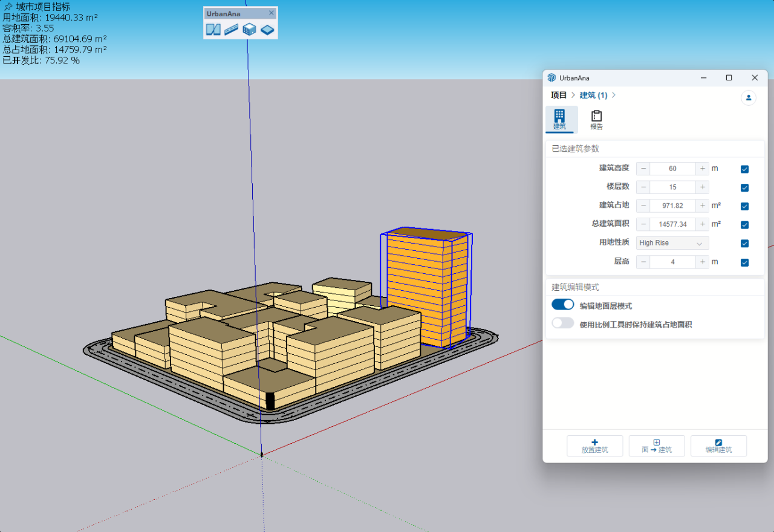
Task: Click the 放置建筑 button
Action: (x=594, y=446)
